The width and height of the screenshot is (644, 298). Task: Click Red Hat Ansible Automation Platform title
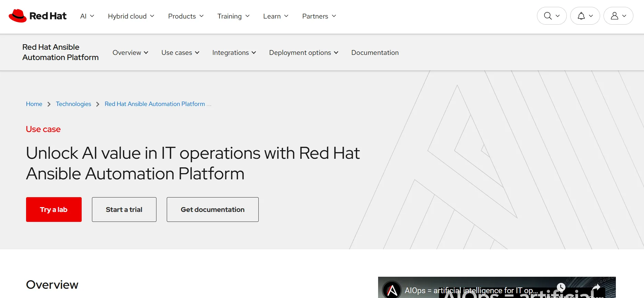point(60,52)
